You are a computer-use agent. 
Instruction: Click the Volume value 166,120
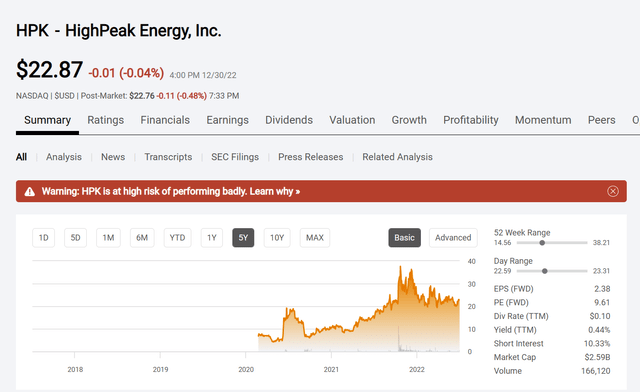pos(596,371)
